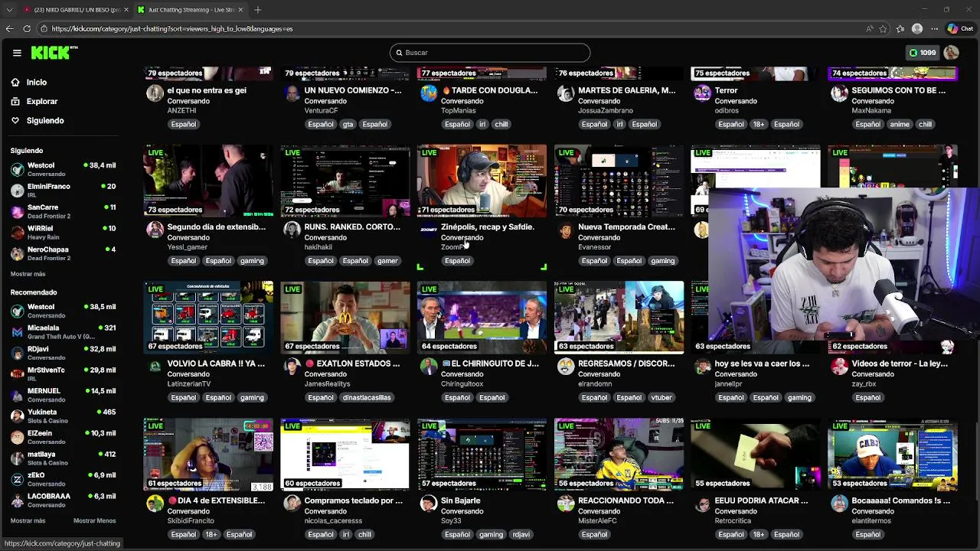Expand recommended list with Mostrar más
The height and width of the screenshot is (551, 980).
tap(28, 520)
